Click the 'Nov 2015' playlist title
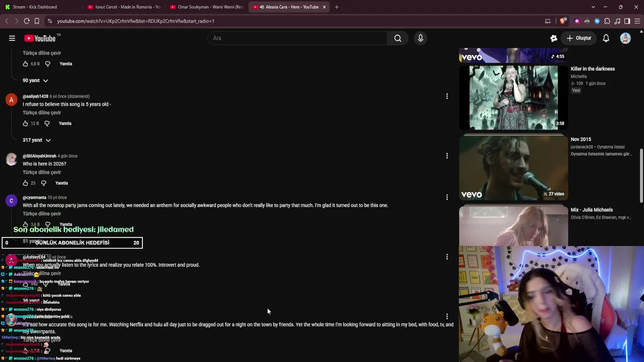The image size is (644, 362). click(x=581, y=139)
